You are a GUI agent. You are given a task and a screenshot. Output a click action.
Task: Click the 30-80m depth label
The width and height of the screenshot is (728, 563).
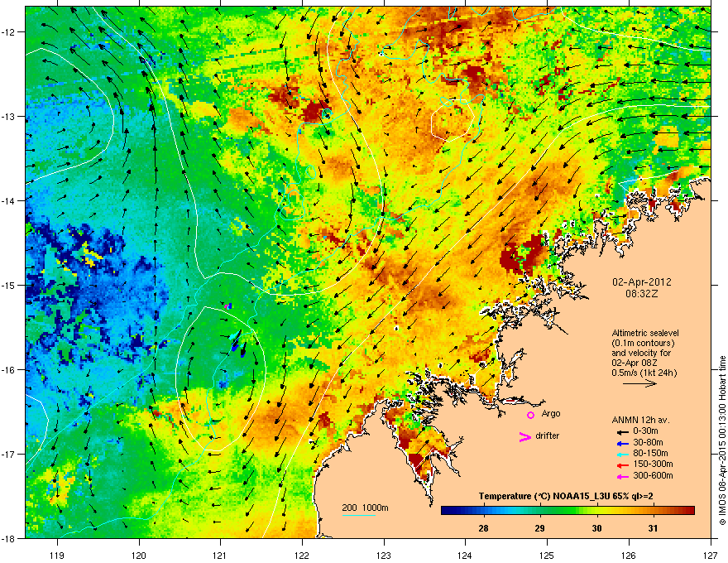tap(648, 442)
